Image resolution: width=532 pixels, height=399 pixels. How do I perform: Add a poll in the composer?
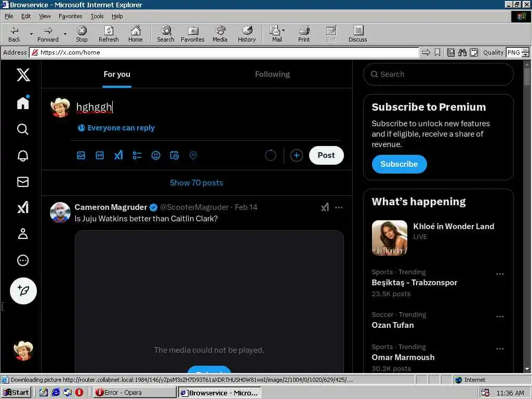click(137, 155)
